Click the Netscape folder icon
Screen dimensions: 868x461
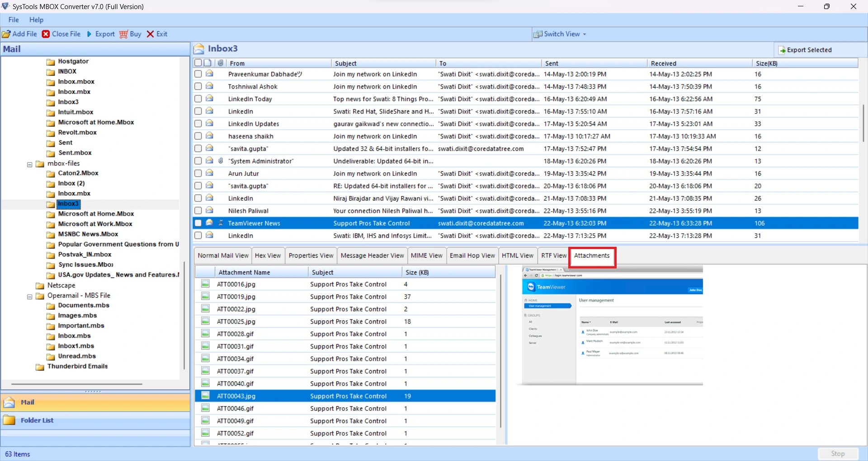click(40, 286)
